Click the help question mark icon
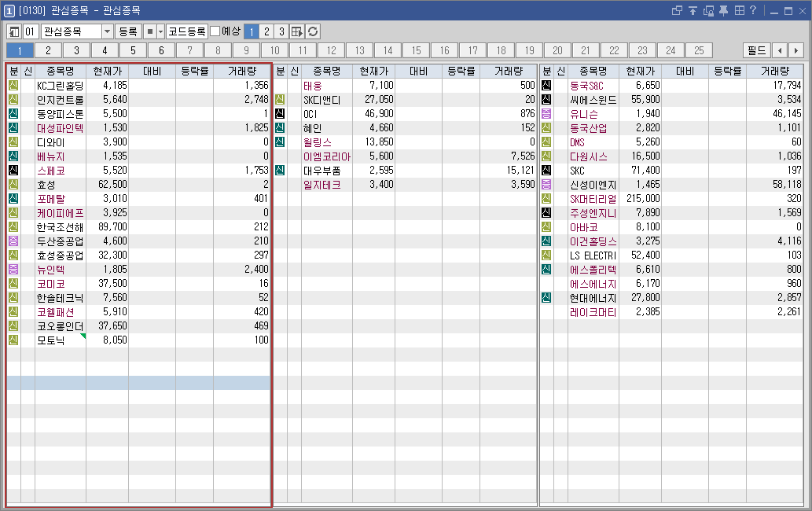 point(753,10)
